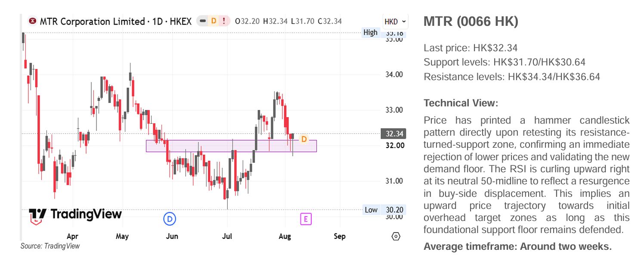
Task: Click the current price label 32.34
Action: click(393, 134)
